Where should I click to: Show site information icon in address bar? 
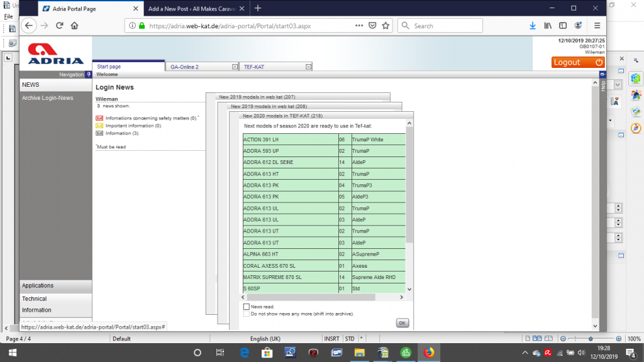point(132,26)
